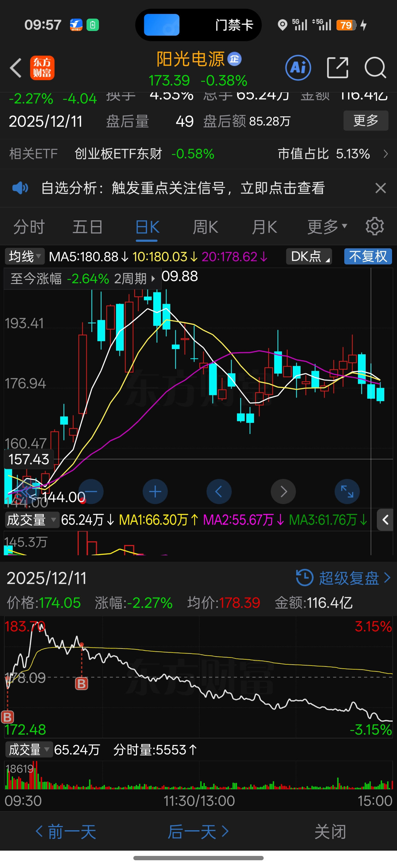397x868 pixels.
Task: Tap the 金额:116.4亿 value
Action: pyautogui.click(x=314, y=603)
